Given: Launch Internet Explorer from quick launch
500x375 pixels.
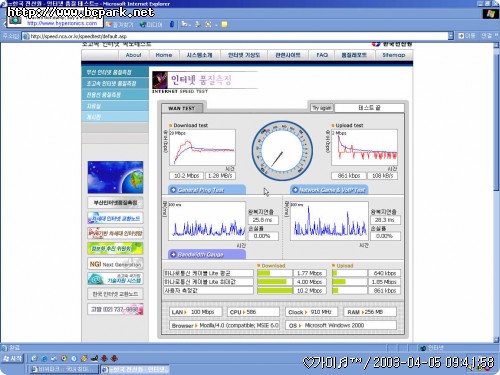Looking at the screenshot, I should point(44,359).
